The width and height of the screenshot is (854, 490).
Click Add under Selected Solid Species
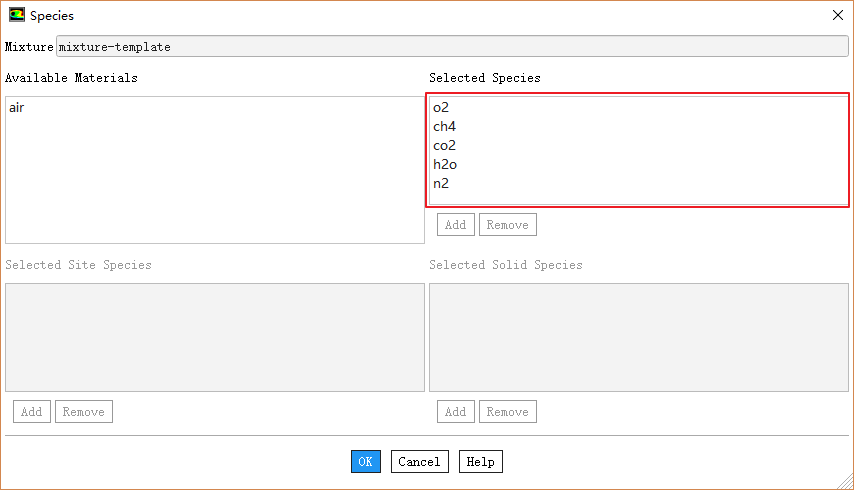coord(456,411)
